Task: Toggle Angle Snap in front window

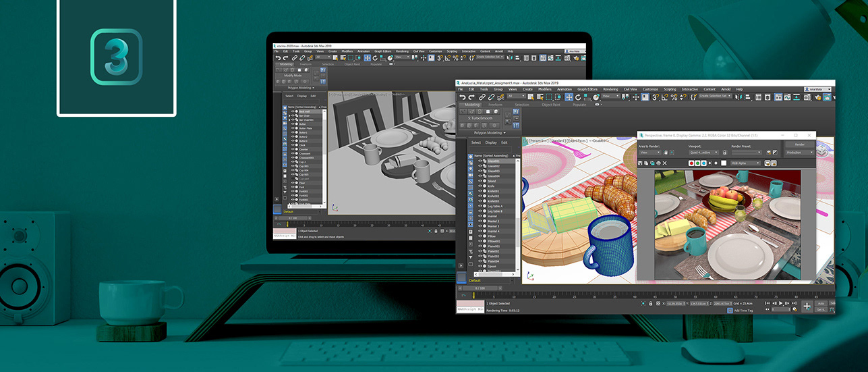Action: 664,97
